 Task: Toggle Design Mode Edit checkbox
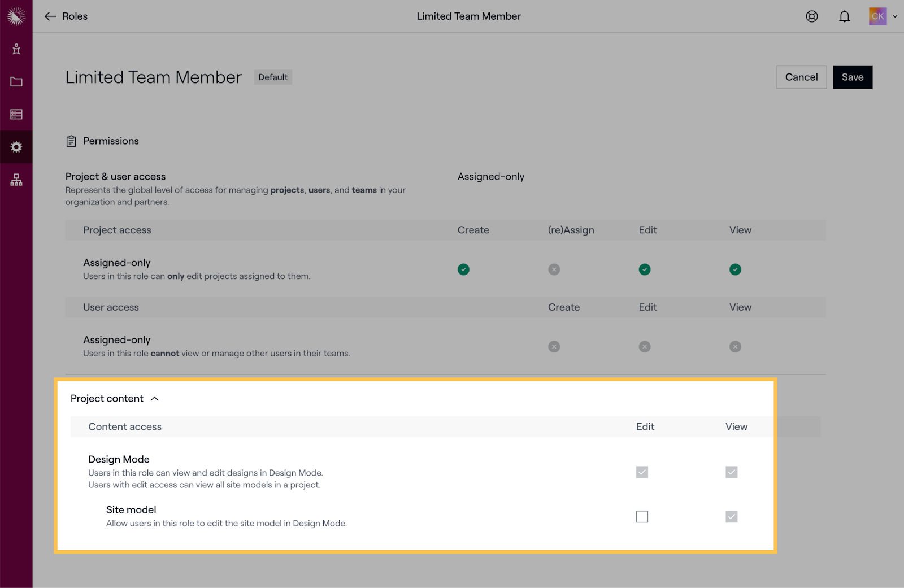[642, 472]
